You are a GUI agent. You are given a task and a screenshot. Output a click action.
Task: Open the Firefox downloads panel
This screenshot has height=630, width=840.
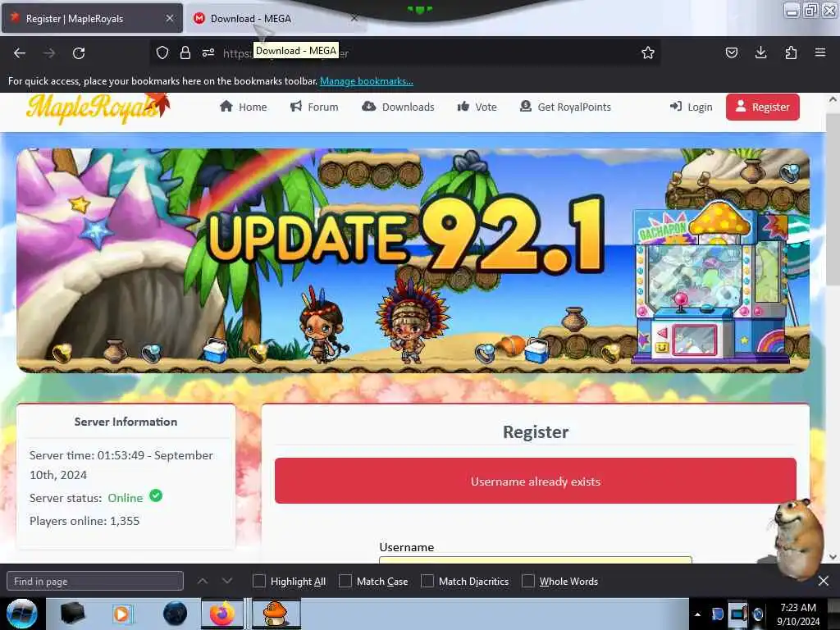click(x=760, y=52)
